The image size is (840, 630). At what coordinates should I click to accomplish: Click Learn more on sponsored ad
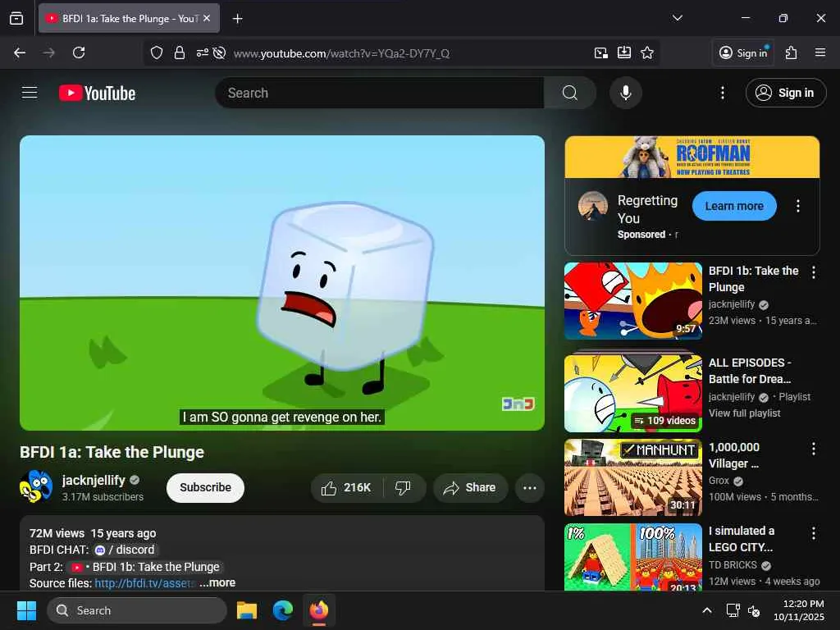coord(734,206)
